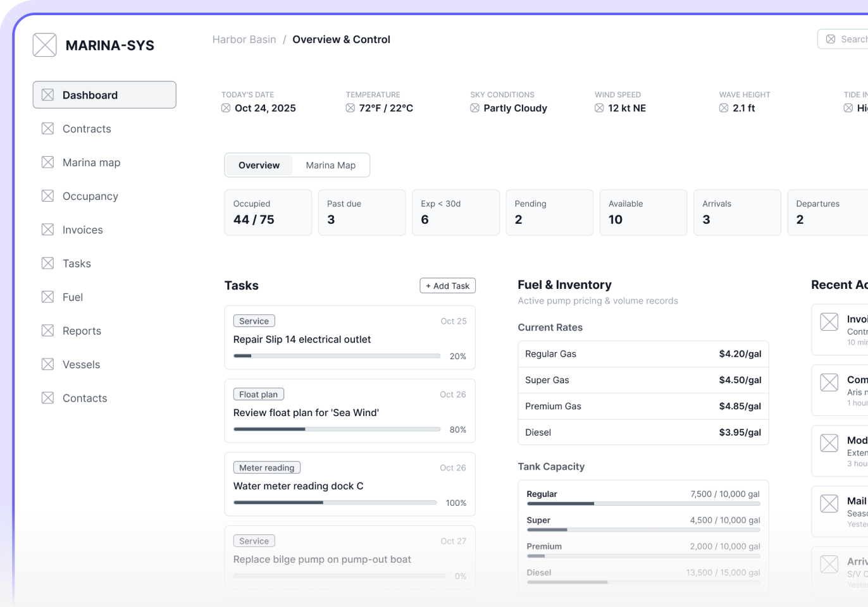
Task: Select the Vessels sidebar icon
Action: tap(47, 364)
